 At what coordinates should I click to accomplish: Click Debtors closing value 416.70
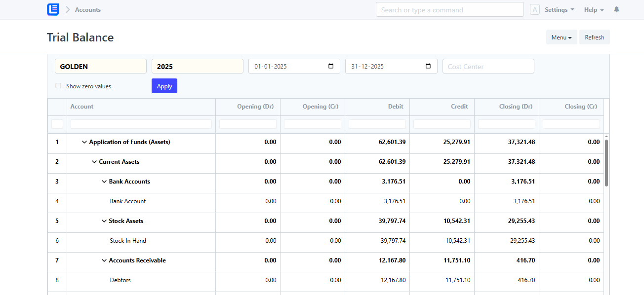coord(526,280)
